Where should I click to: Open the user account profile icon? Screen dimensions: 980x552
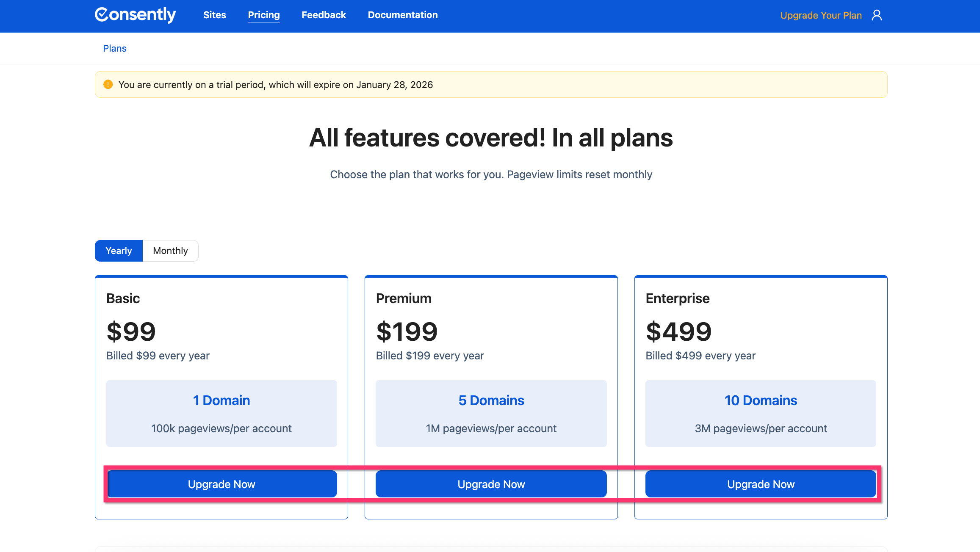click(x=877, y=15)
